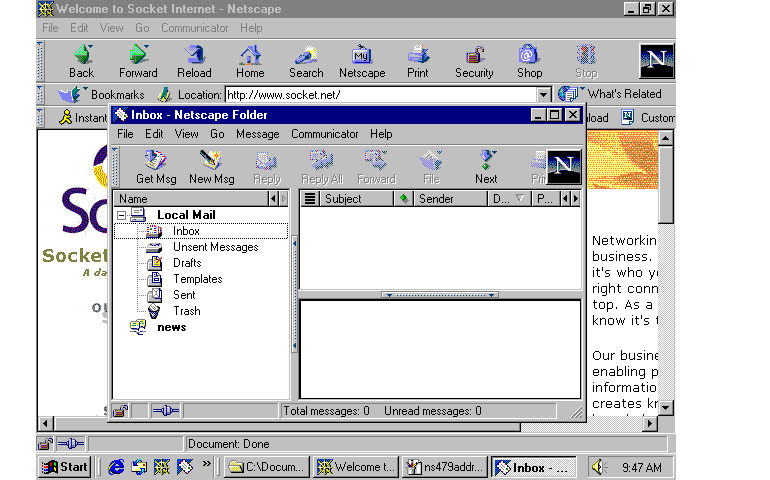Click Get Msg in Inbox toolbar

click(x=156, y=168)
